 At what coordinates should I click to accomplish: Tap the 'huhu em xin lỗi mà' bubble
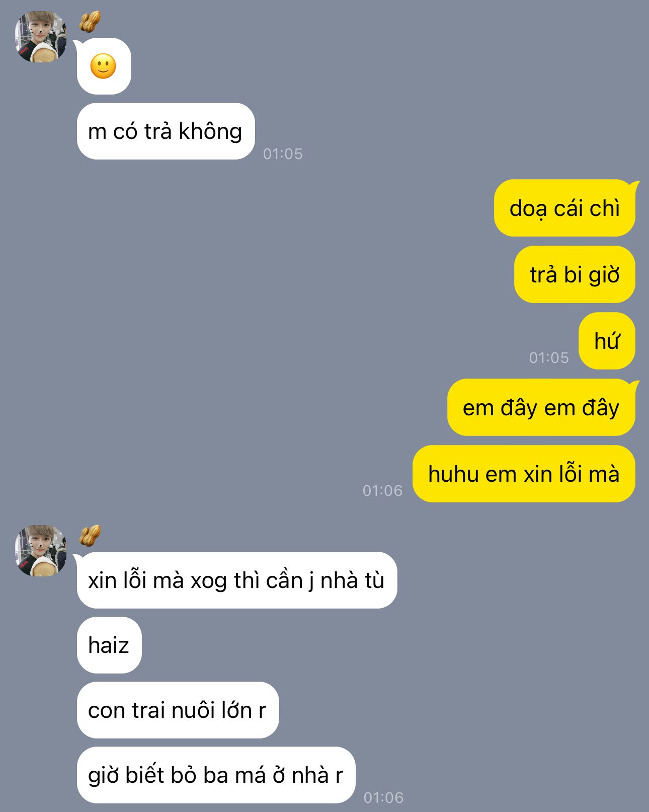pos(524,474)
